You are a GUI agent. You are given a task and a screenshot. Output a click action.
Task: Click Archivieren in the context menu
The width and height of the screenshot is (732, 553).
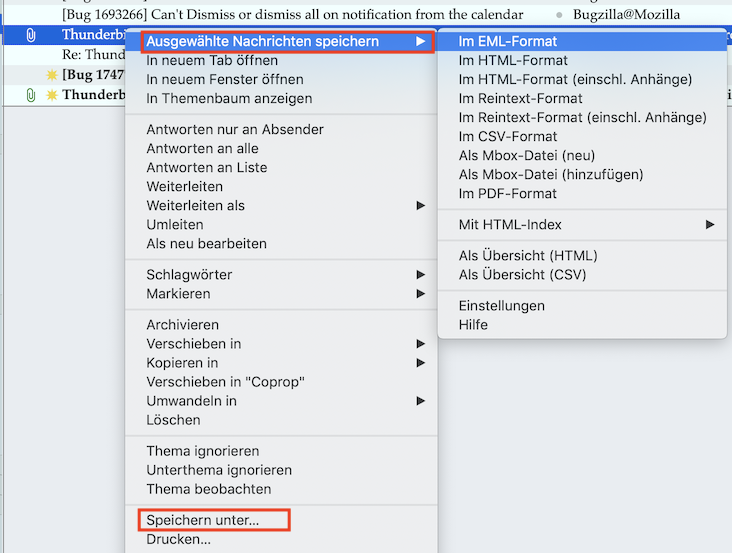click(x=183, y=325)
